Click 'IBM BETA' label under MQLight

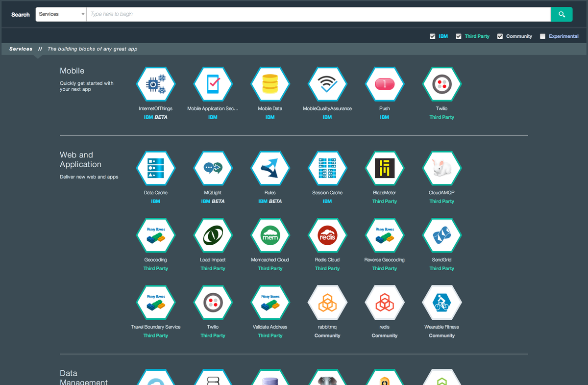click(x=213, y=202)
